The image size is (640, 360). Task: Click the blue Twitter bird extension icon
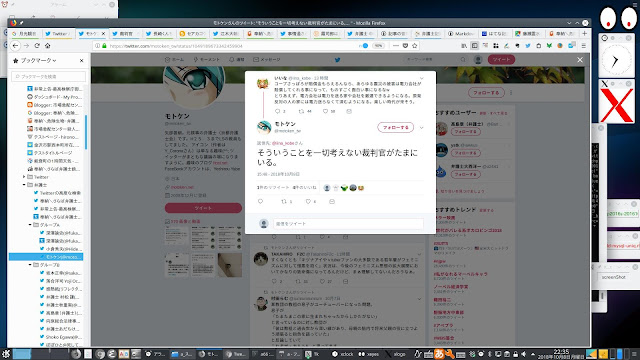[x=528, y=46]
